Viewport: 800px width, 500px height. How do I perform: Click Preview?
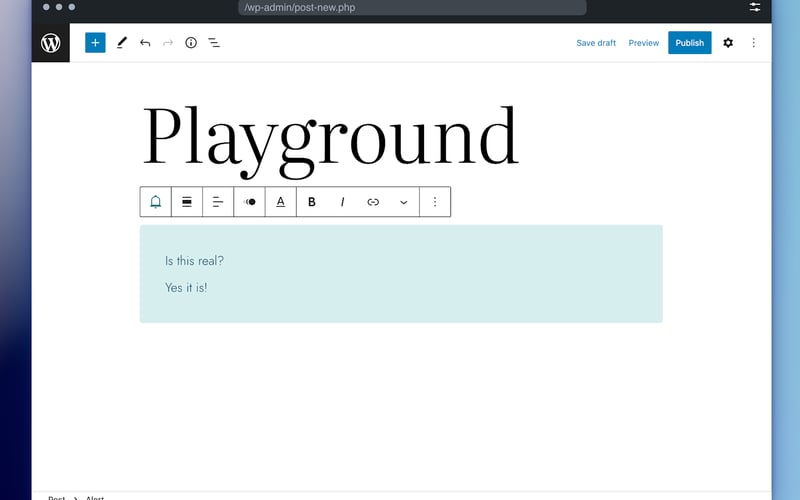point(643,43)
